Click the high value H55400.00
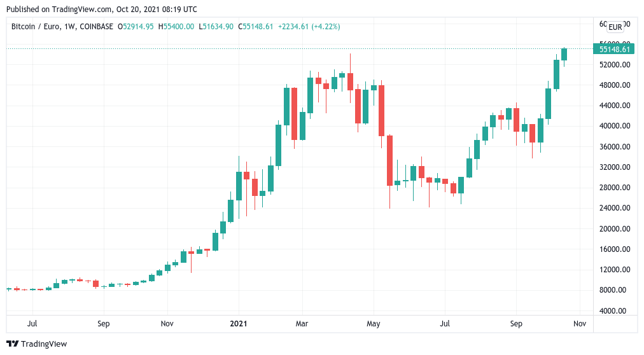This screenshot has width=644, height=355. click(176, 27)
